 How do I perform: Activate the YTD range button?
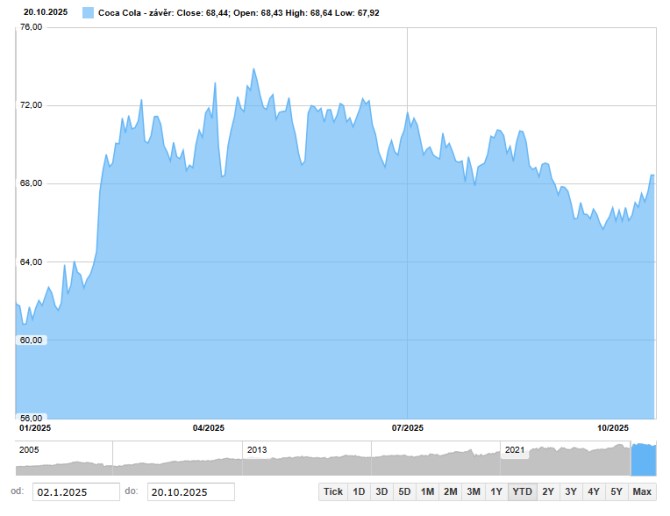tap(521, 491)
